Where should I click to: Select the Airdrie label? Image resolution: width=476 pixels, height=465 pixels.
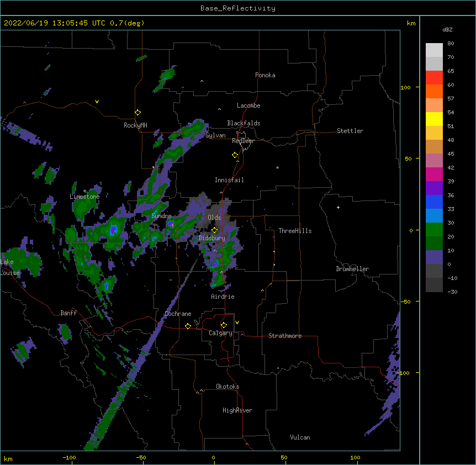pos(223,297)
